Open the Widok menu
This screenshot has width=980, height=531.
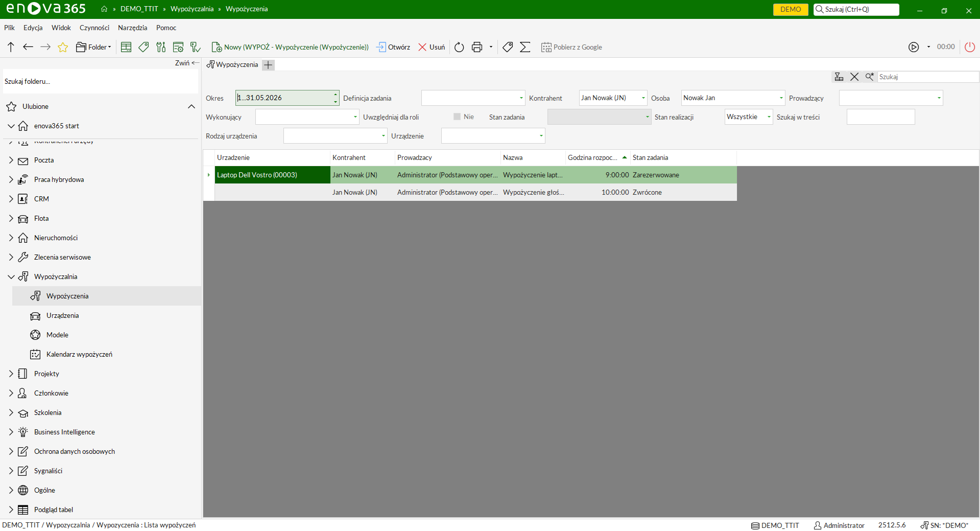coord(61,28)
